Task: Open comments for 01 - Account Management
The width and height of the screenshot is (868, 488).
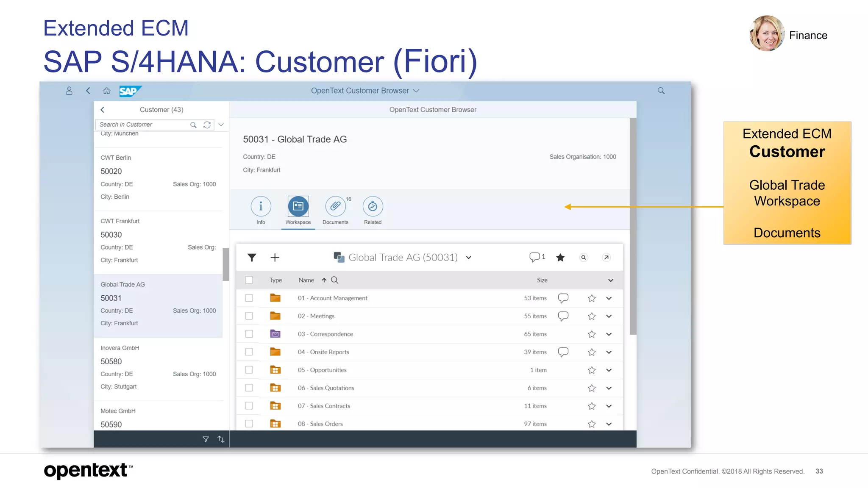Action: pos(563,298)
